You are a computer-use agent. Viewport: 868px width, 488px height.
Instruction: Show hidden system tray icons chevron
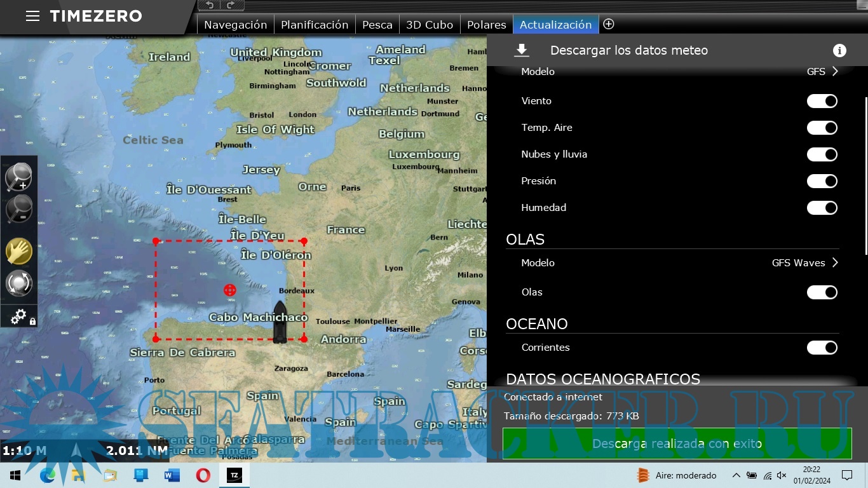coord(736,475)
